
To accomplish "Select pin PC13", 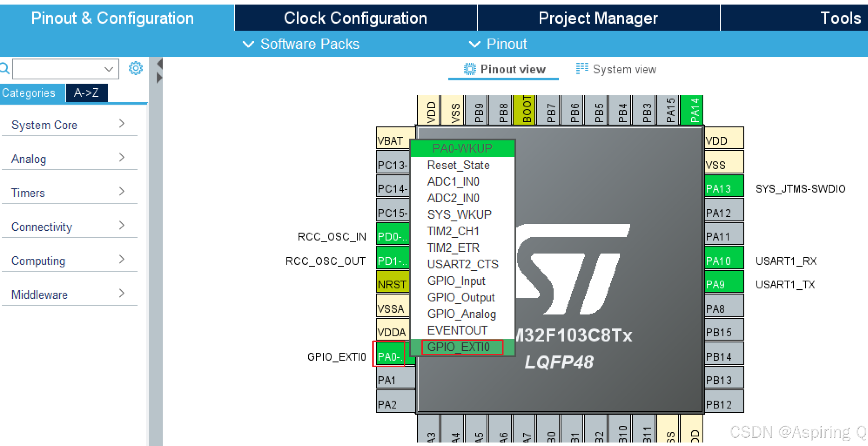I will tap(393, 162).
